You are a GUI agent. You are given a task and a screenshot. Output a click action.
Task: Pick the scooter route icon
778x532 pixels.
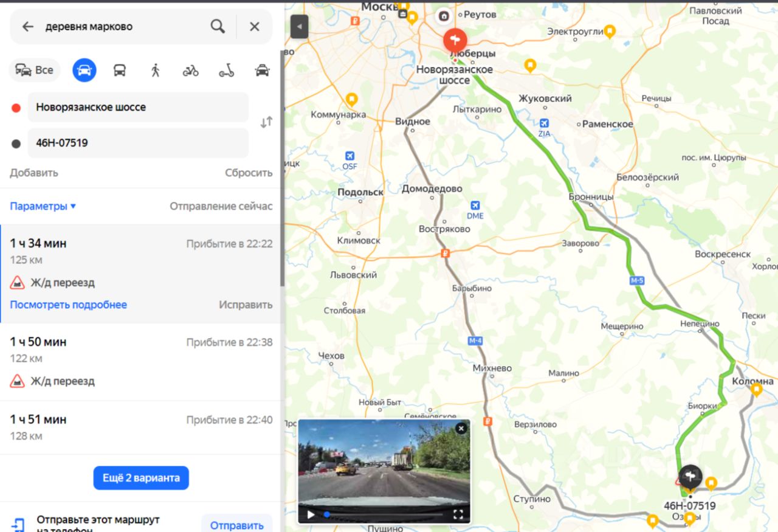(227, 71)
